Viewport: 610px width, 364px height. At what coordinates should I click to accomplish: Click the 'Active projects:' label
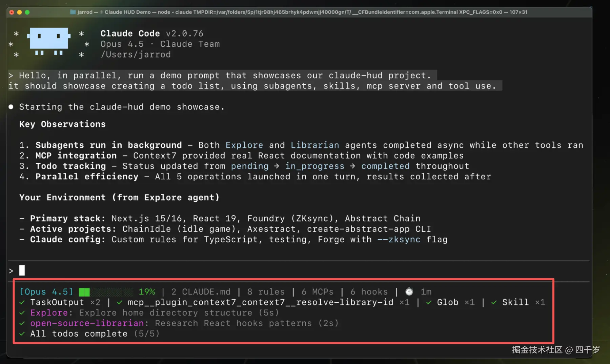point(73,229)
